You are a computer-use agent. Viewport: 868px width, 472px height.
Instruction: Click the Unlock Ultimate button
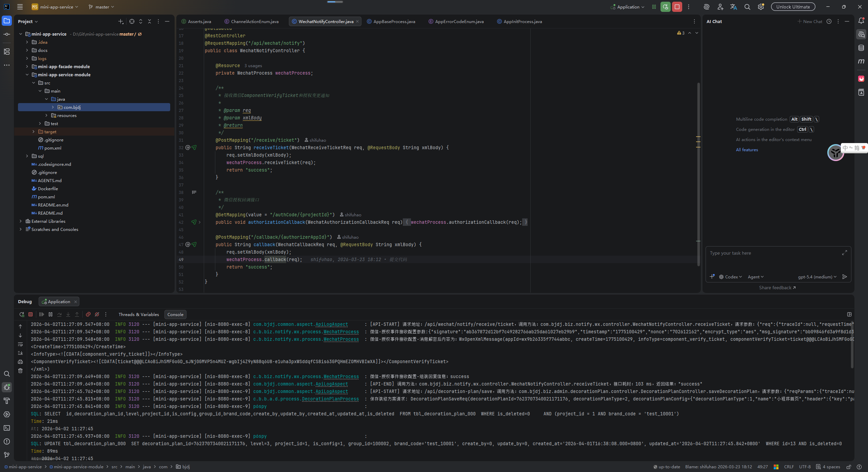[x=793, y=7]
